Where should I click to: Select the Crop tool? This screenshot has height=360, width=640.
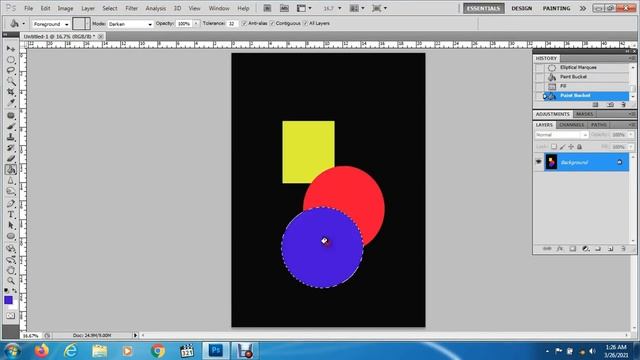(11, 92)
